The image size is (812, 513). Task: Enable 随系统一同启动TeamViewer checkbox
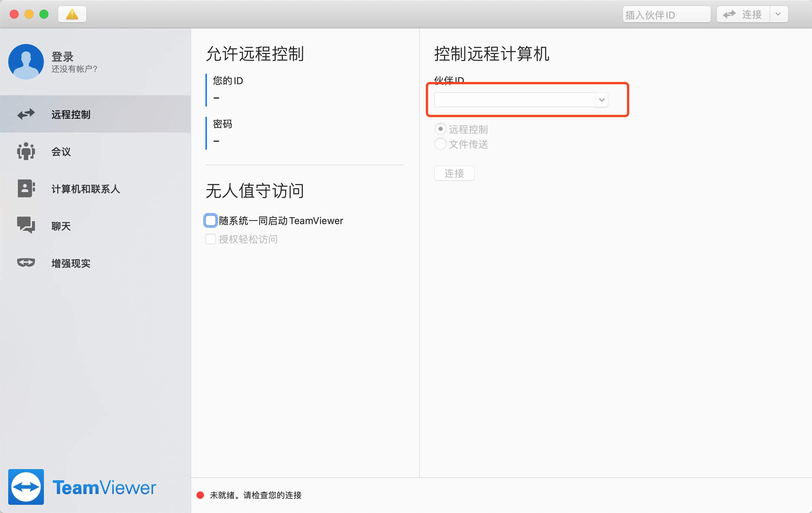pos(211,220)
